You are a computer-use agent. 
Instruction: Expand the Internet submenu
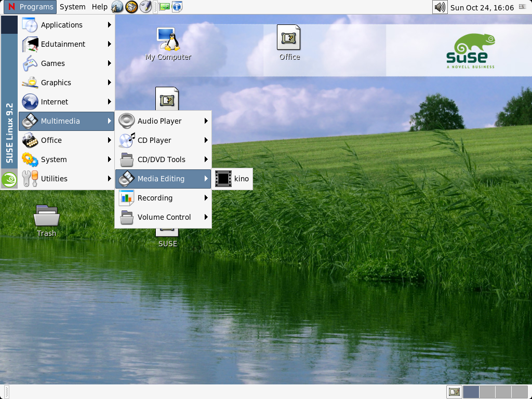66,102
